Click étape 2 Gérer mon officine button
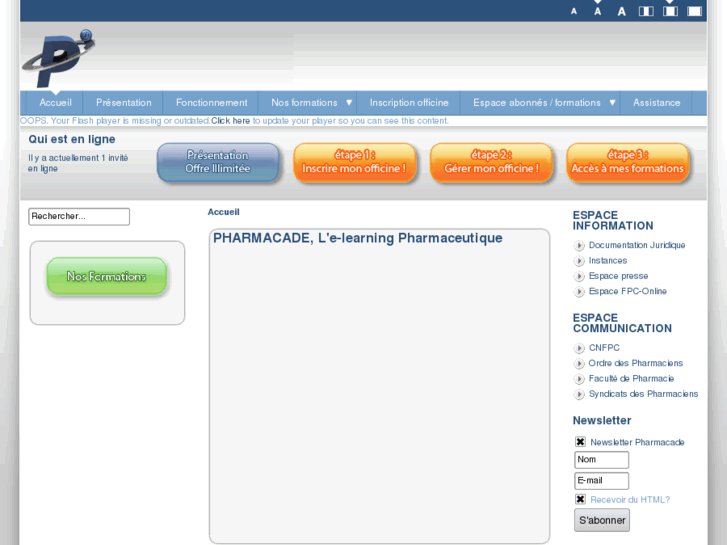The width and height of the screenshot is (727, 545). pyautogui.click(x=491, y=162)
